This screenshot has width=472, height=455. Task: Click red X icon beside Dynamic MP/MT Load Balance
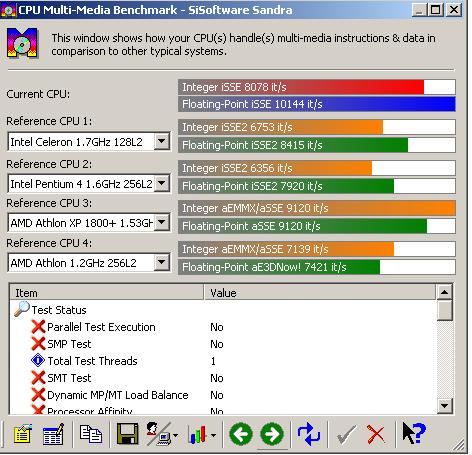click(38, 395)
